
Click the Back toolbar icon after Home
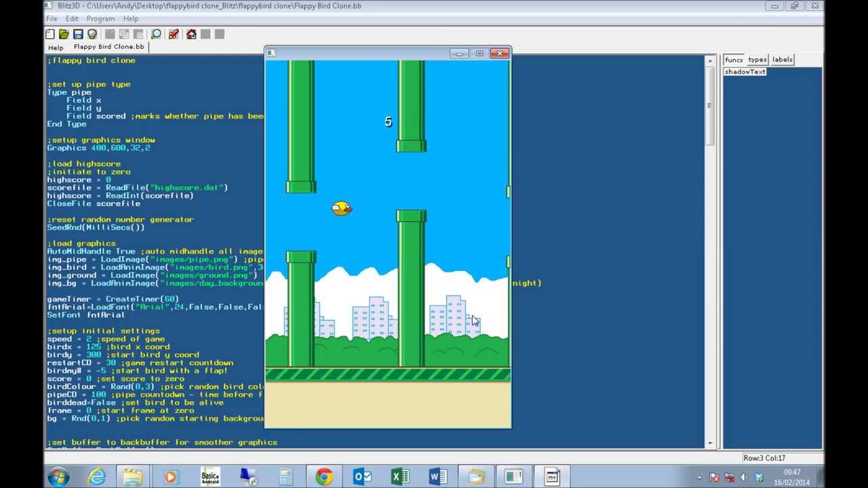coord(205,34)
